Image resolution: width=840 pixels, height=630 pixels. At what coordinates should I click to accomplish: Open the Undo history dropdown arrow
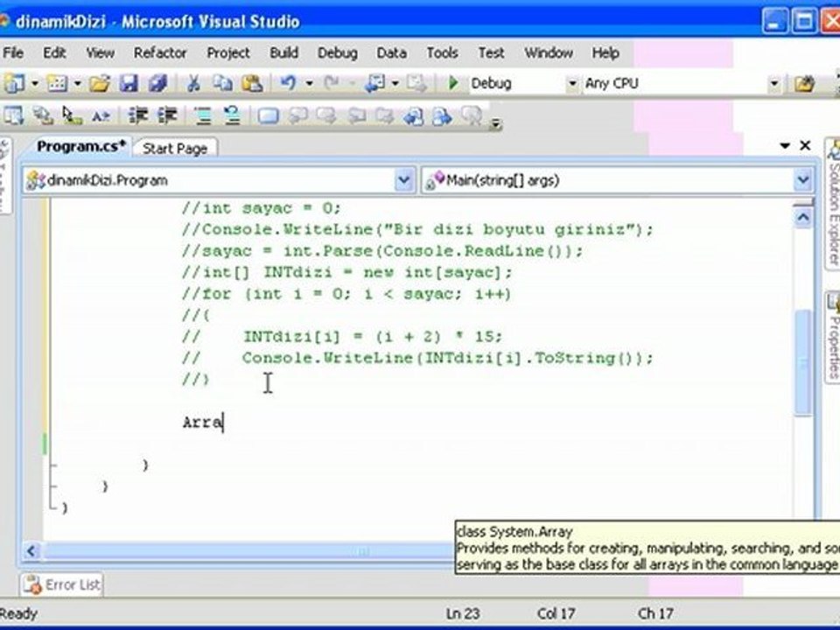(309, 84)
